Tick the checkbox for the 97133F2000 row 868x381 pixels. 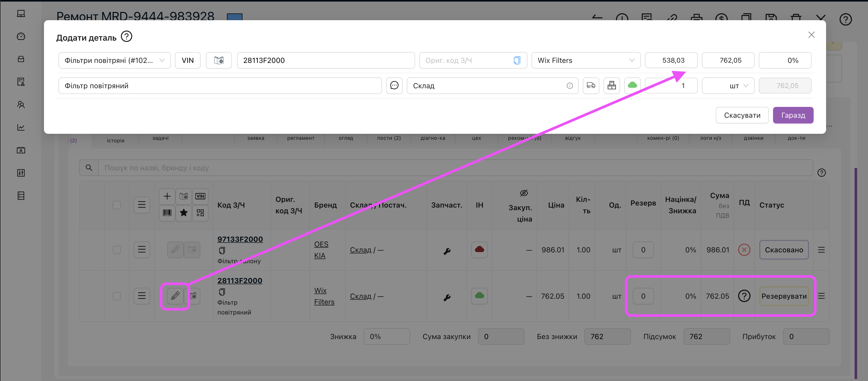click(116, 250)
